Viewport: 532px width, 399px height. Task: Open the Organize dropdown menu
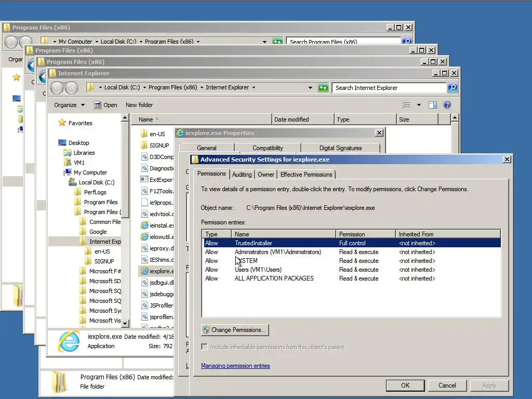[69, 105]
